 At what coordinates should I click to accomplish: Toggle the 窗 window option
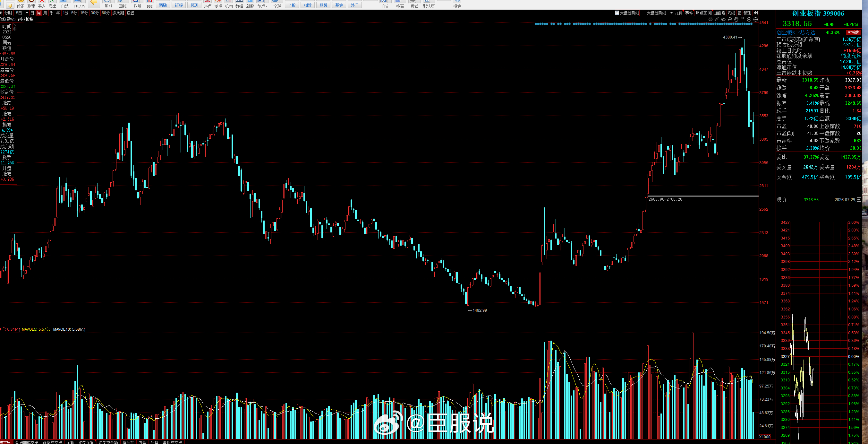(739, 13)
